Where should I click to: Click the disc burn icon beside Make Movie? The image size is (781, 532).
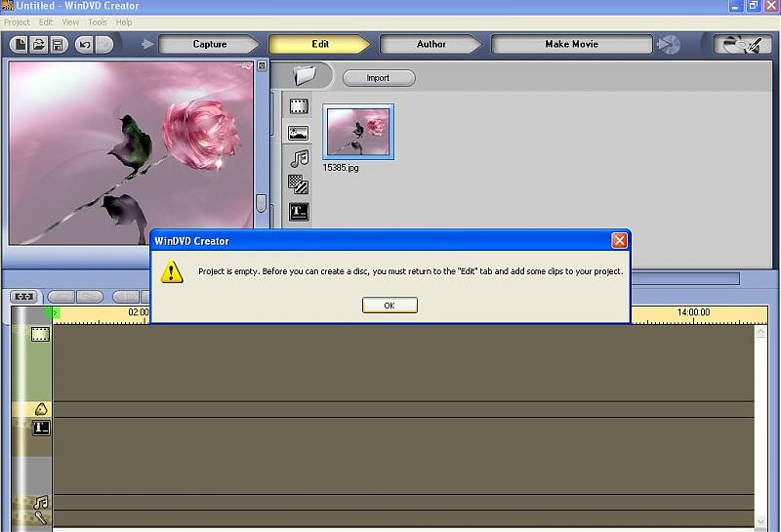click(x=669, y=45)
